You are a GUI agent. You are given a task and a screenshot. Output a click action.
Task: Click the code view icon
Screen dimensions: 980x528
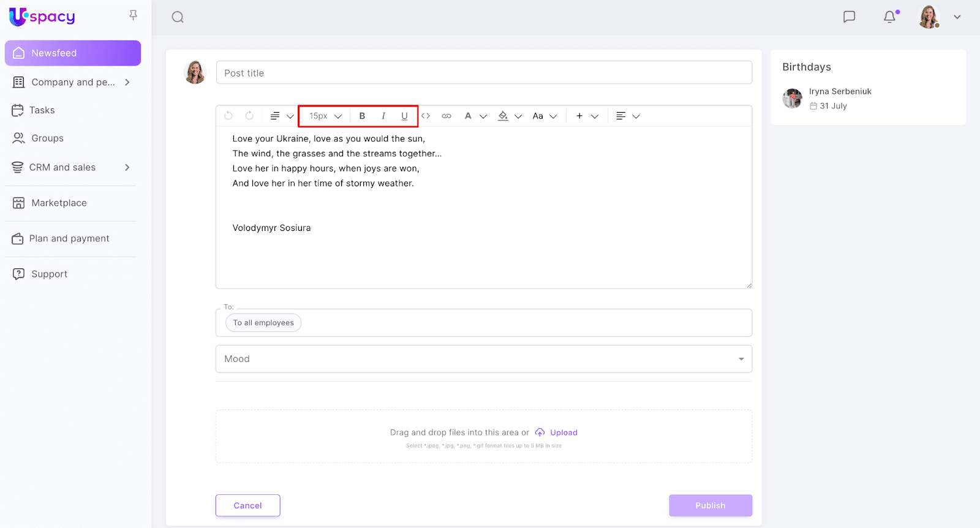426,116
